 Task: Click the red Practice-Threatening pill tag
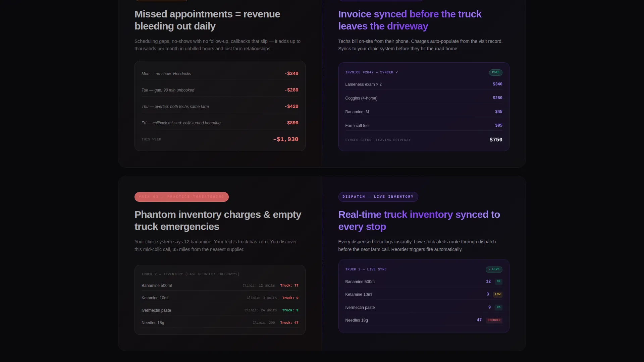click(x=181, y=197)
